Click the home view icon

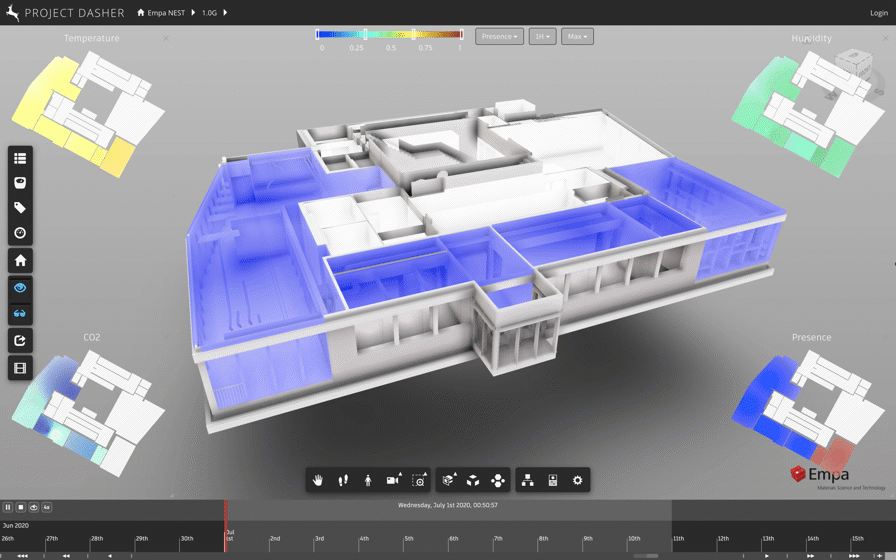tap(20, 261)
